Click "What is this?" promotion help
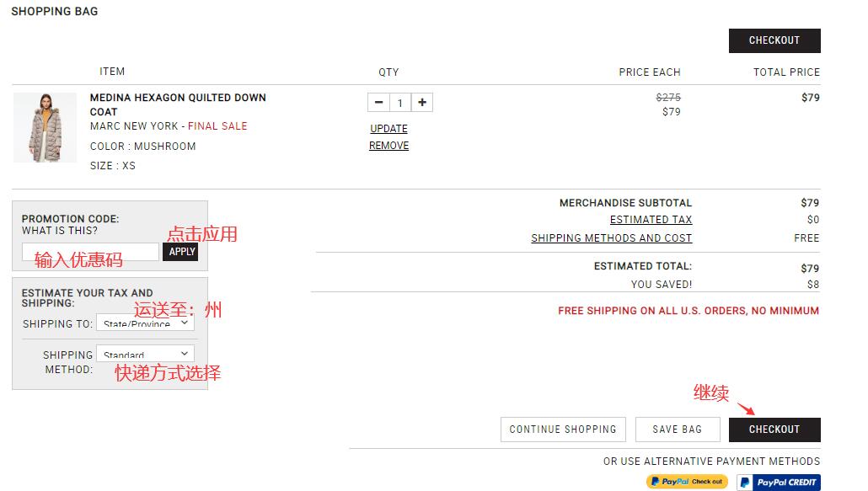The width and height of the screenshot is (868, 491). tap(60, 231)
